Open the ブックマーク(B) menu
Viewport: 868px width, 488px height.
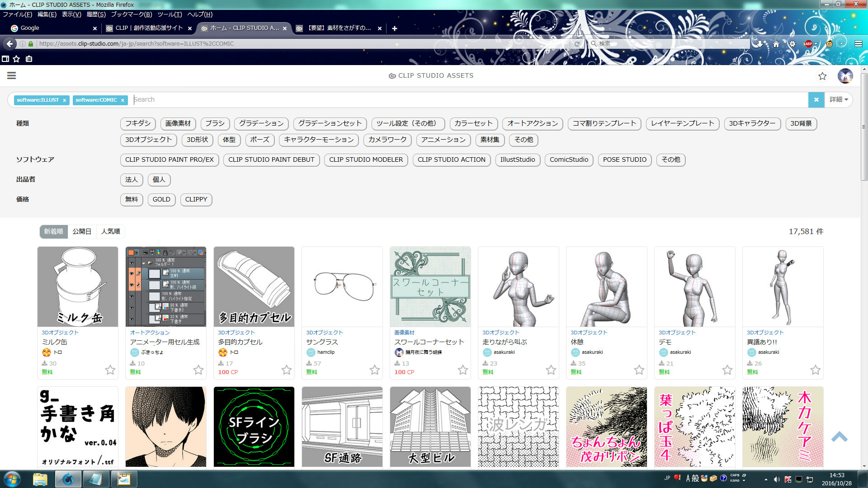(x=131, y=14)
